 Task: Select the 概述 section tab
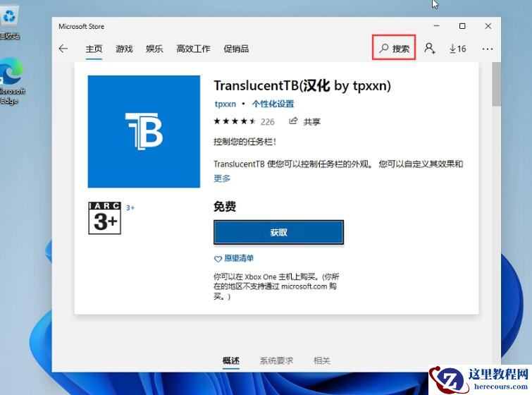pos(230,360)
